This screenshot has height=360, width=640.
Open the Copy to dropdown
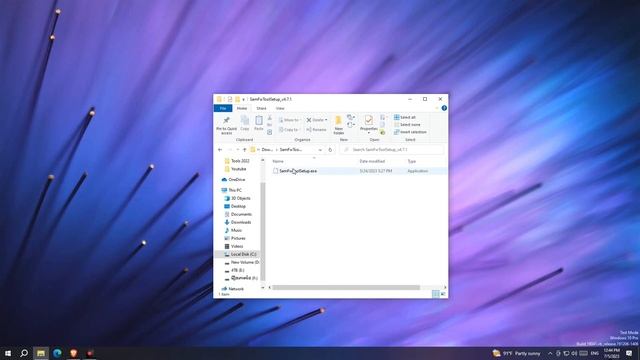point(289,129)
